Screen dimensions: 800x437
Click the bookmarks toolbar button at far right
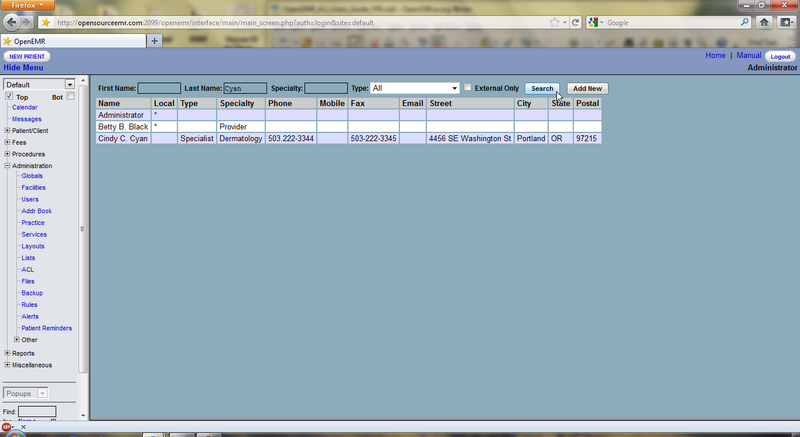(786, 22)
